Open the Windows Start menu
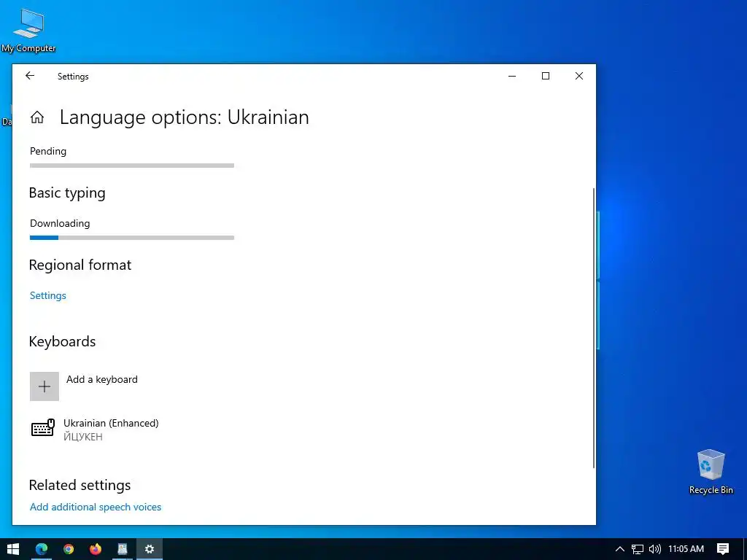747x560 pixels. (13, 549)
